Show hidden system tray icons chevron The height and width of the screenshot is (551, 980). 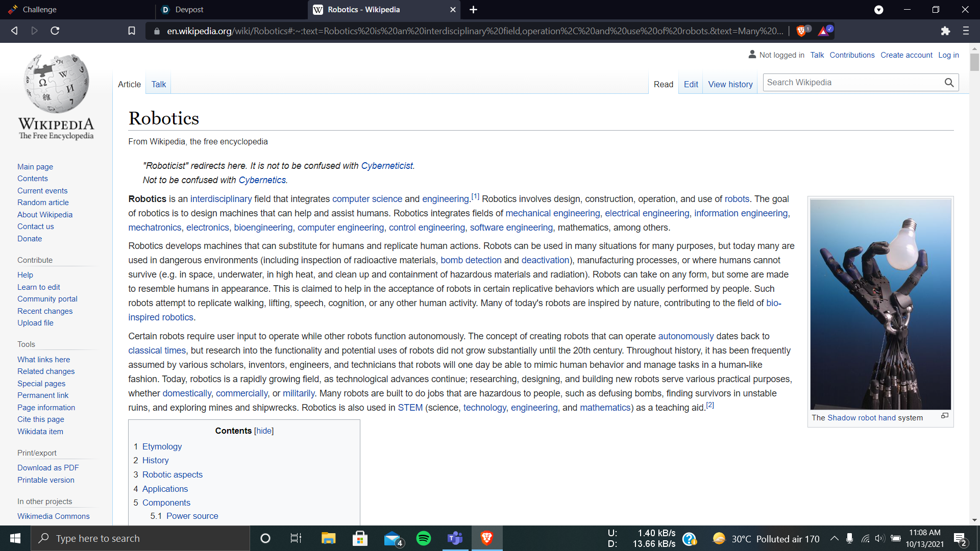834,538
